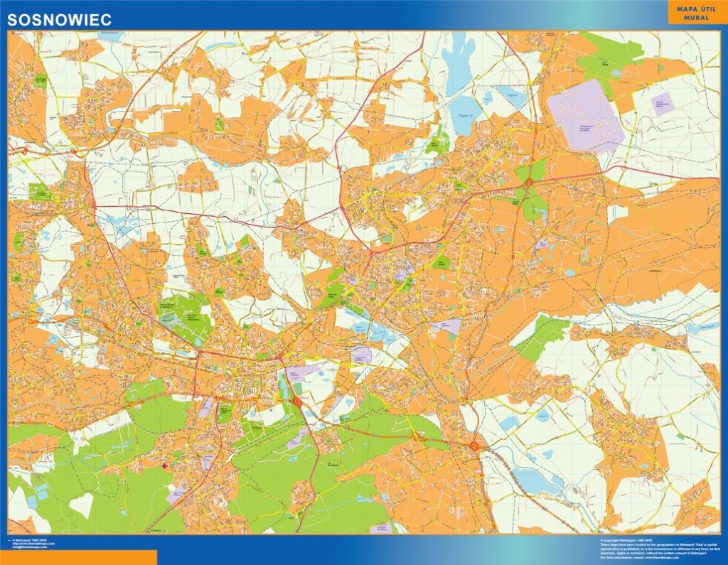Click the MAPA ÚTIL MURAL orange badge
This screenshot has height=565, width=728.
697,14
